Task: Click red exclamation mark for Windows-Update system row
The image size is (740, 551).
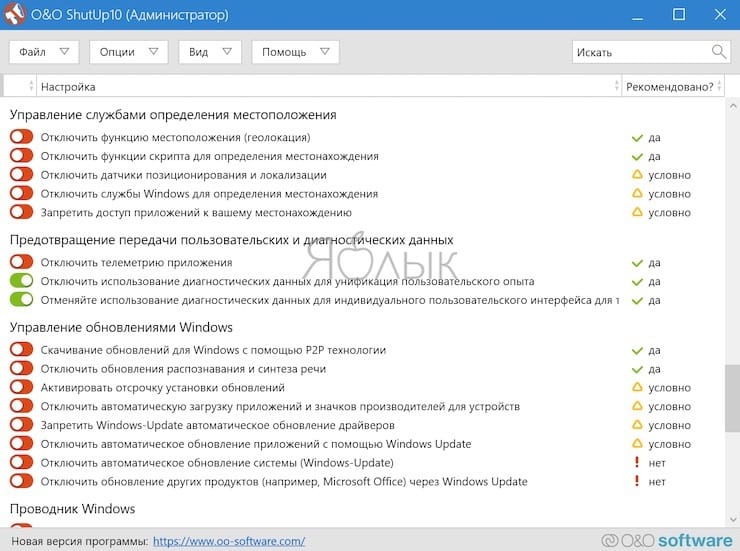Action: coord(637,462)
